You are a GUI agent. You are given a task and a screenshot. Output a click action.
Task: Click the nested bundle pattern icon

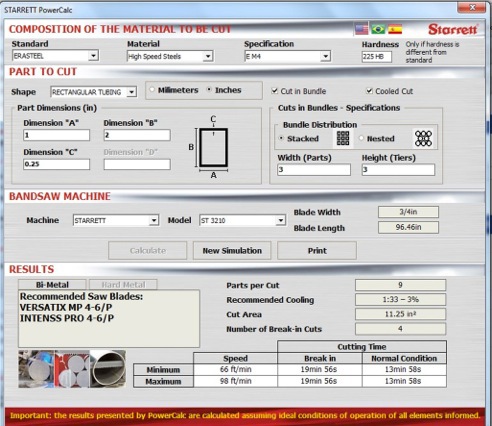coord(423,138)
